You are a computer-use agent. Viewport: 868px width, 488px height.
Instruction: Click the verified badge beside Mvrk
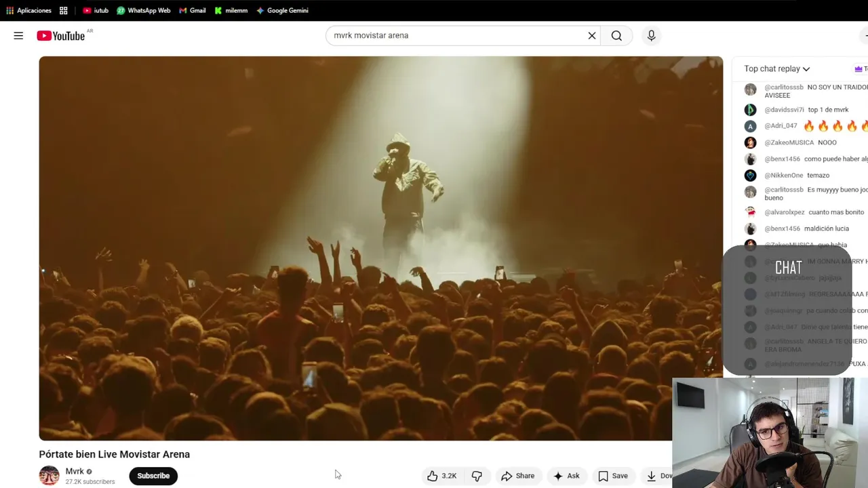pyautogui.click(x=89, y=472)
